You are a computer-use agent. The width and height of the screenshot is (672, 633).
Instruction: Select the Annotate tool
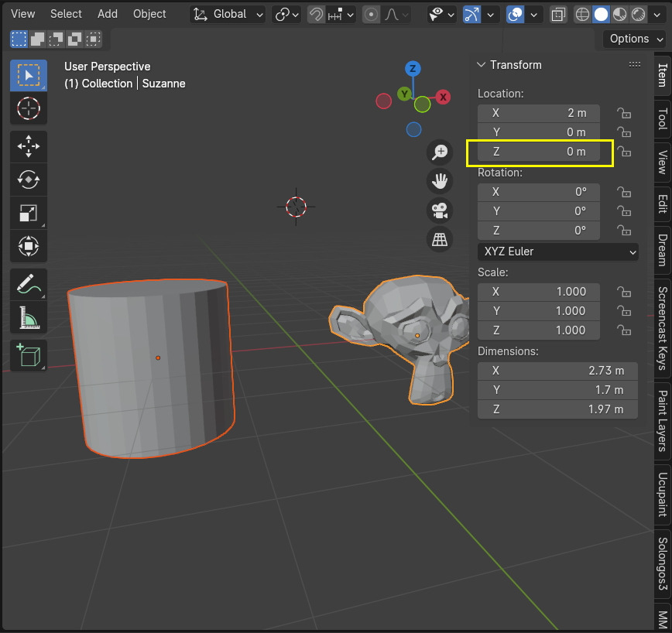29,284
